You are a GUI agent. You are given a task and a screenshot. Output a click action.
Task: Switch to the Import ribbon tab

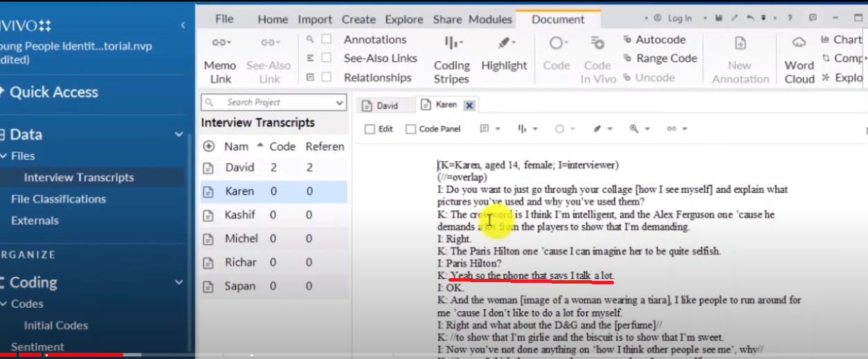(315, 19)
